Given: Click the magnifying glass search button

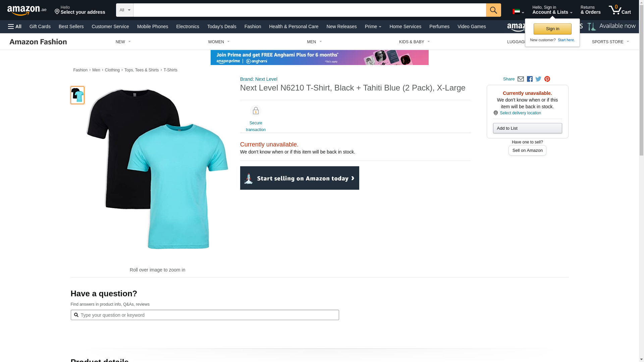Looking at the screenshot, I should 493,10.
